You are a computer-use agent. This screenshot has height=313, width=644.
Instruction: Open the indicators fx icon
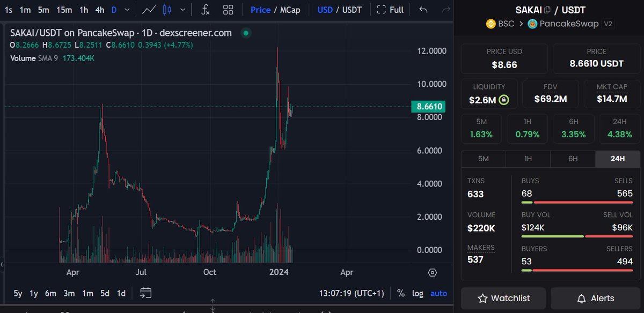pyautogui.click(x=206, y=10)
